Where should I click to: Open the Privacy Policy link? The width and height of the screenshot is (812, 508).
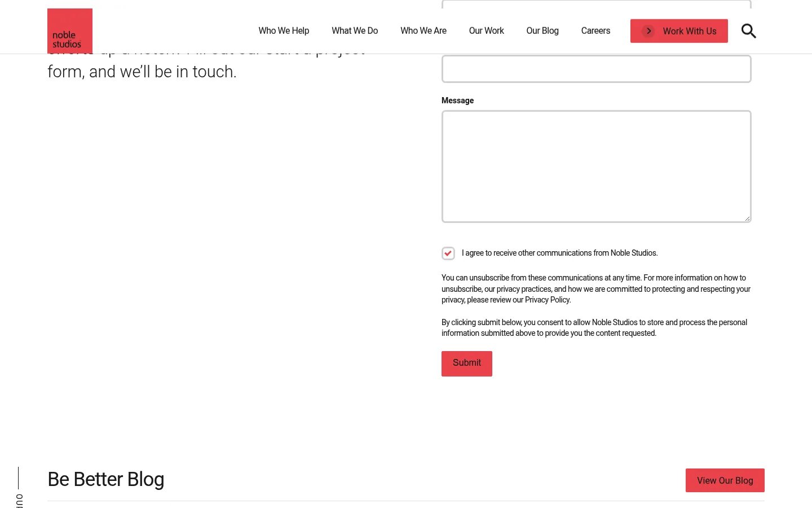548,300
